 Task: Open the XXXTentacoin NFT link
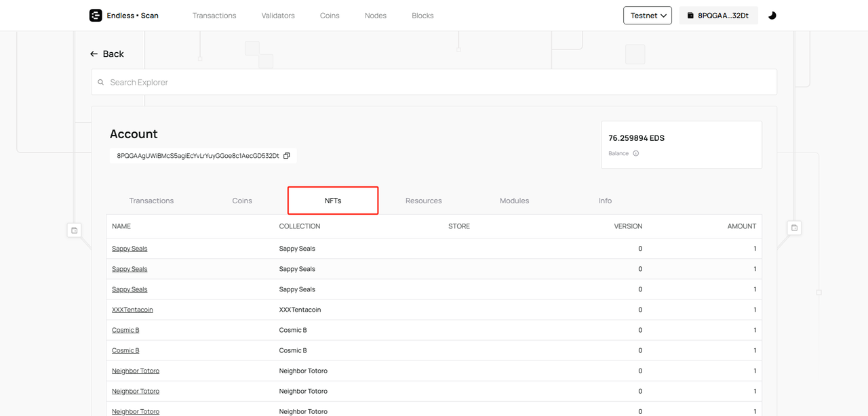(132, 310)
